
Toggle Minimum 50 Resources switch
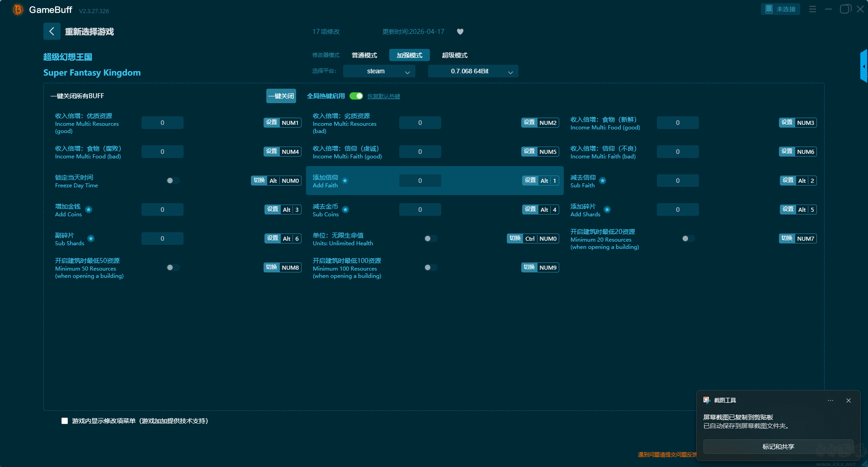(x=173, y=267)
